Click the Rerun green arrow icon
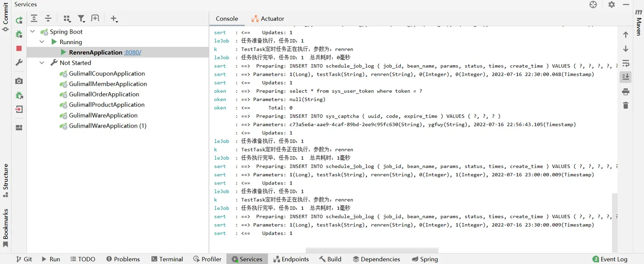 [19, 20]
